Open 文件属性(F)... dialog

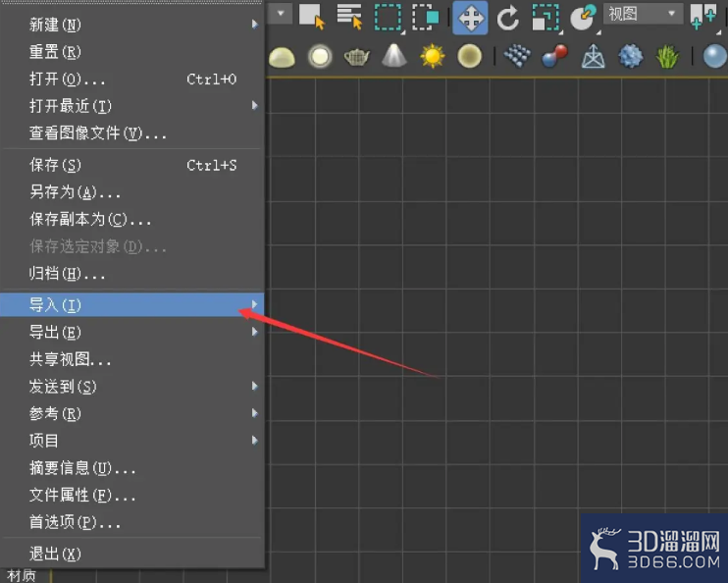coord(132,495)
